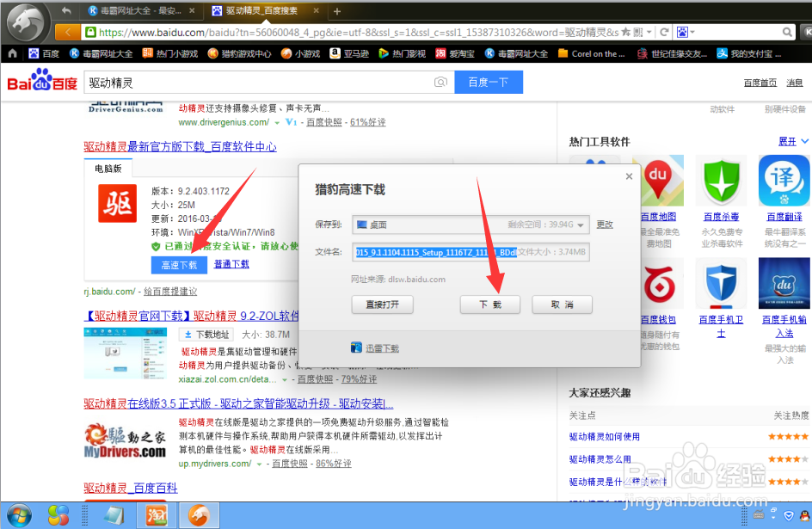Click the QQ penguin tray icon
The image size is (812, 529).
pyautogui.click(x=805, y=515)
